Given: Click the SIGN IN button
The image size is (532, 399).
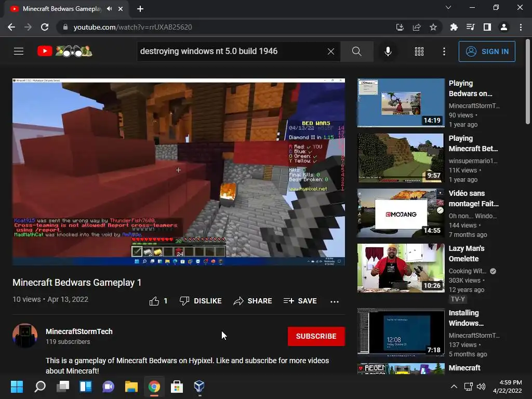Looking at the screenshot, I should click(487, 51).
